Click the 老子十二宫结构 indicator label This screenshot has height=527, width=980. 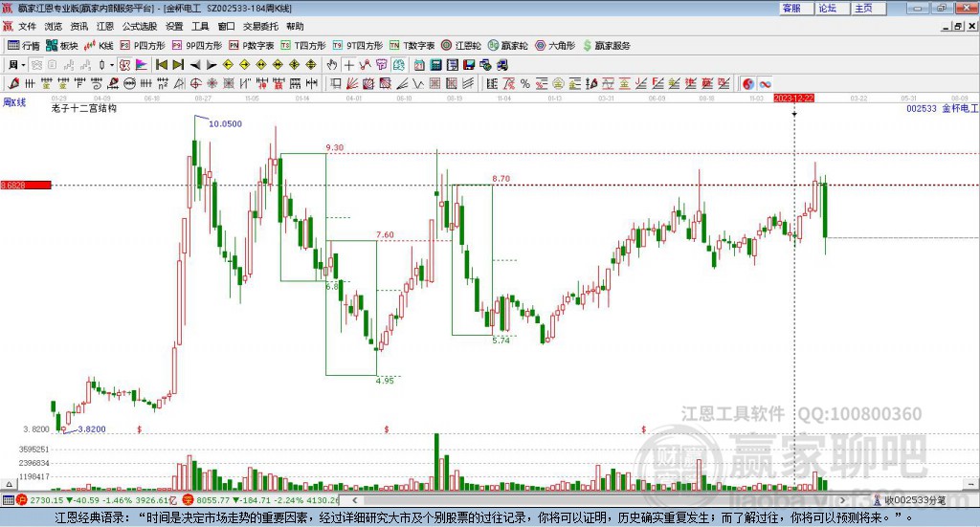coord(84,108)
